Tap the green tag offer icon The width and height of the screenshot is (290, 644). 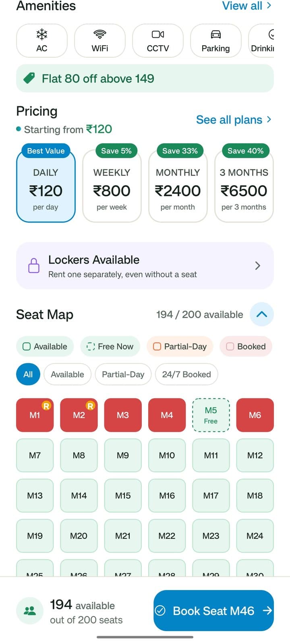tap(29, 78)
